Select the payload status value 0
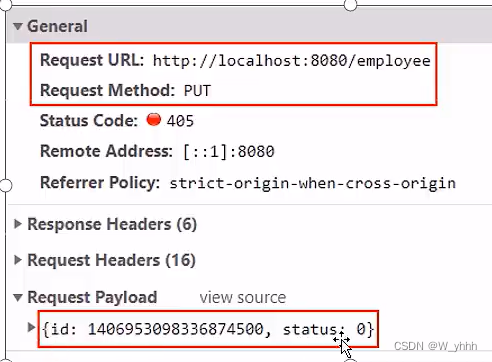 (361, 329)
